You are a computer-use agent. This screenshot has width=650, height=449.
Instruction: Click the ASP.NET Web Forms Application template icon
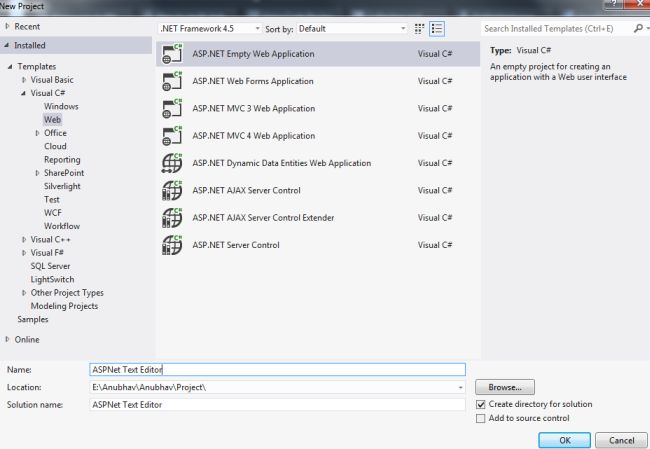(172, 81)
